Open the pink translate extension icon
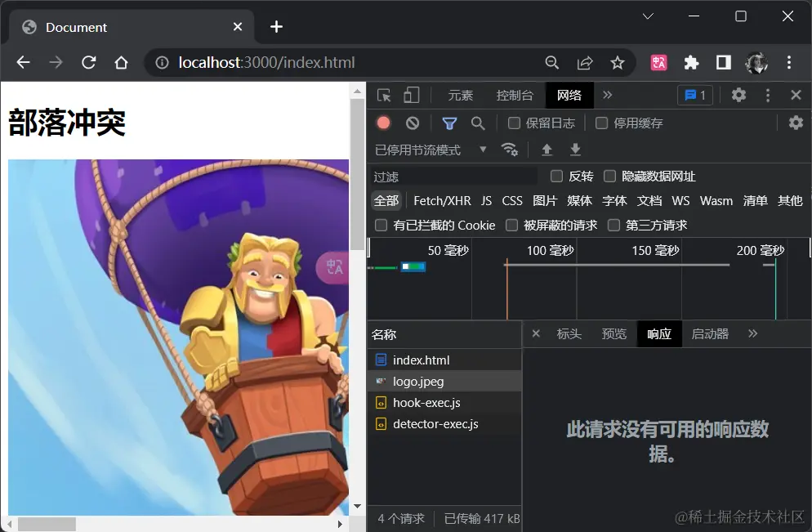The image size is (812, 532). click(658, 63)
